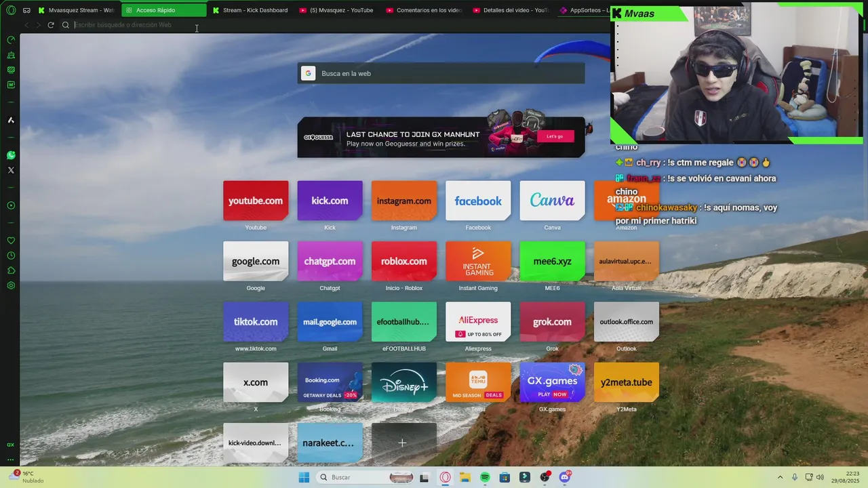
Task: Open Detalles del vídeo YouTube tab
Action: pos(511,10)
